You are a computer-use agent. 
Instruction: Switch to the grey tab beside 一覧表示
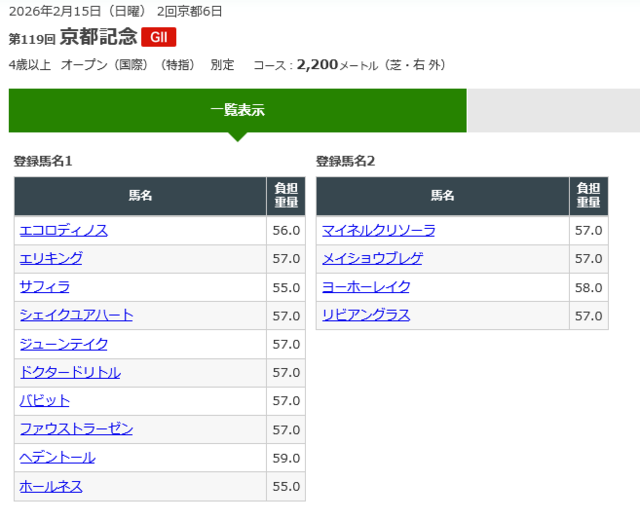click(x=553, y=110)
